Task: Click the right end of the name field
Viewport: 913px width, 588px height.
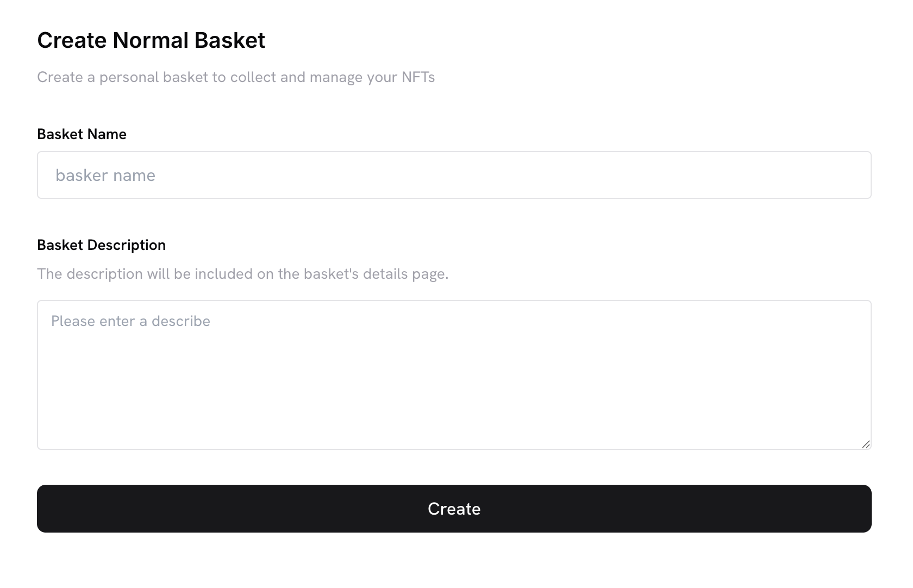Action: pos(853,175)
